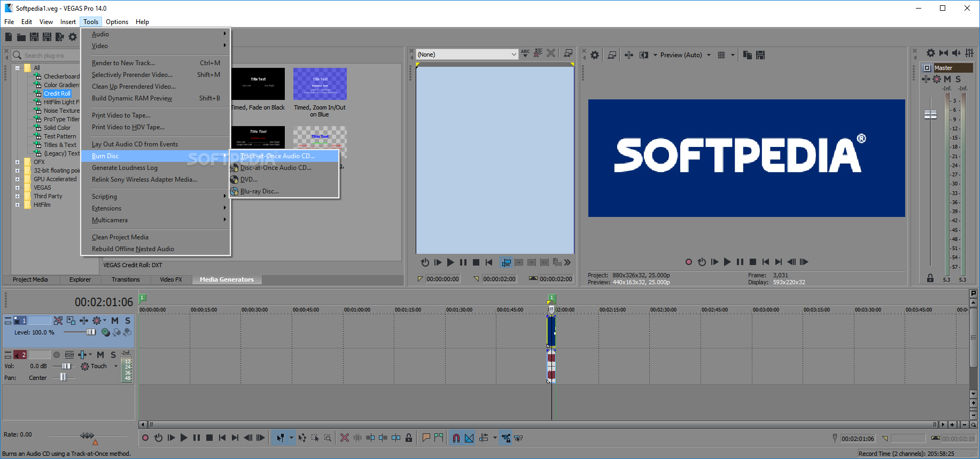980x459 pixels.
Task: Toggle Enable Snapping magnet
Action: point(456,438)
